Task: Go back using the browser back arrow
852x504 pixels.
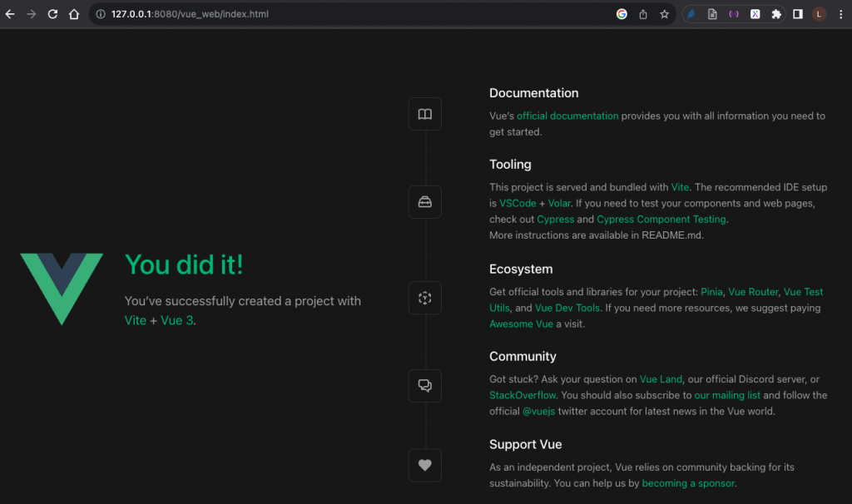Action: [10, 14]
